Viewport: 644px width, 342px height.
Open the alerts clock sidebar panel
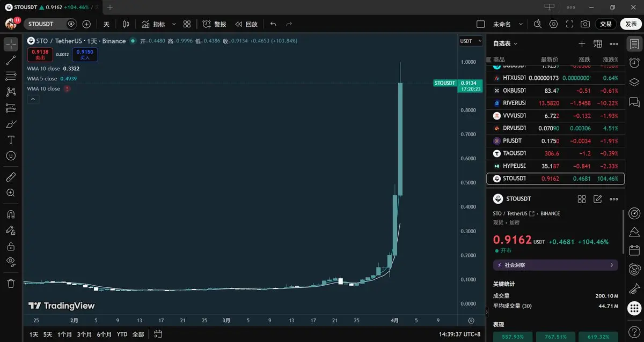(x=634, y=63)
